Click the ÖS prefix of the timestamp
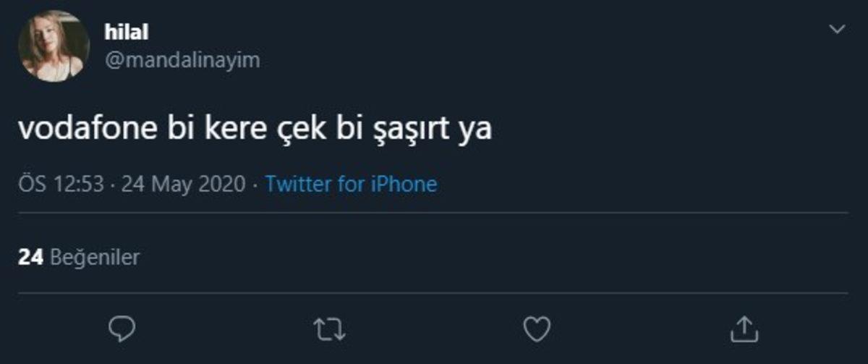This screenshot has width=868, height=364. [33, 185]
